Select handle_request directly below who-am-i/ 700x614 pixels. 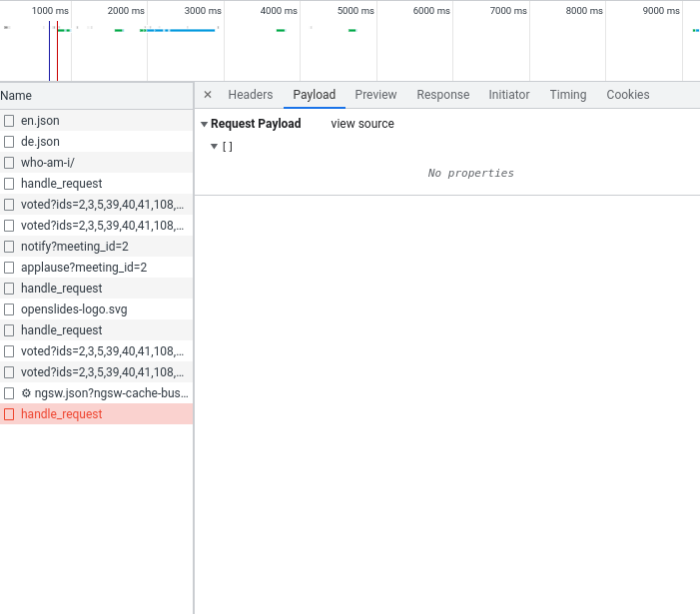pos(97,184)
